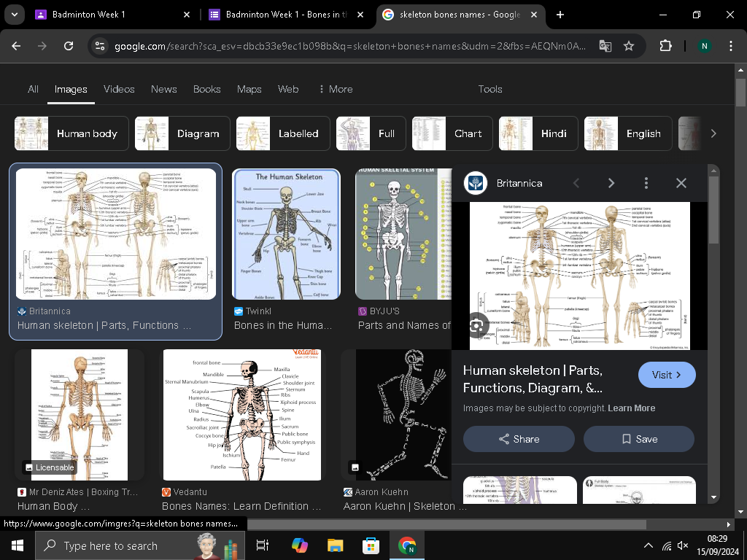
Task: Show more filter chips with right arrow
Action: (x=713, y=133)
